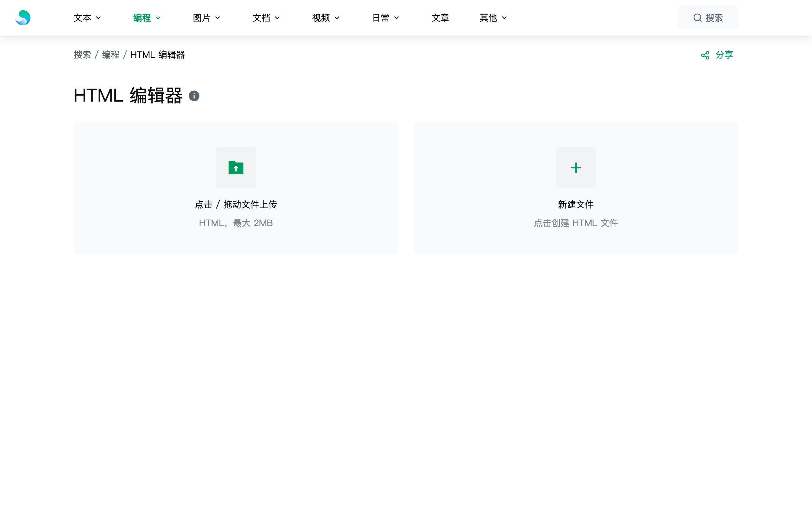Click the HTML 编辑器 breadcrumb text
The image size is (812, 508).
point(157,55)
